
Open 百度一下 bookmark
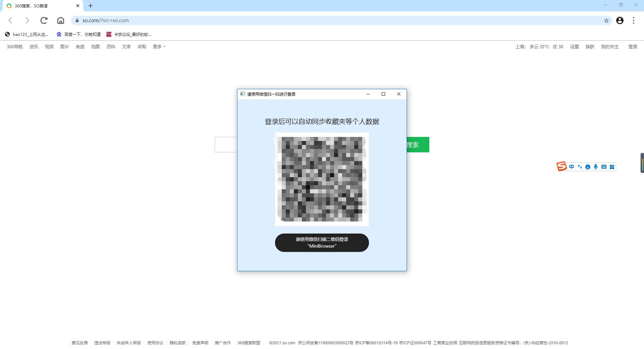point(79,34)
